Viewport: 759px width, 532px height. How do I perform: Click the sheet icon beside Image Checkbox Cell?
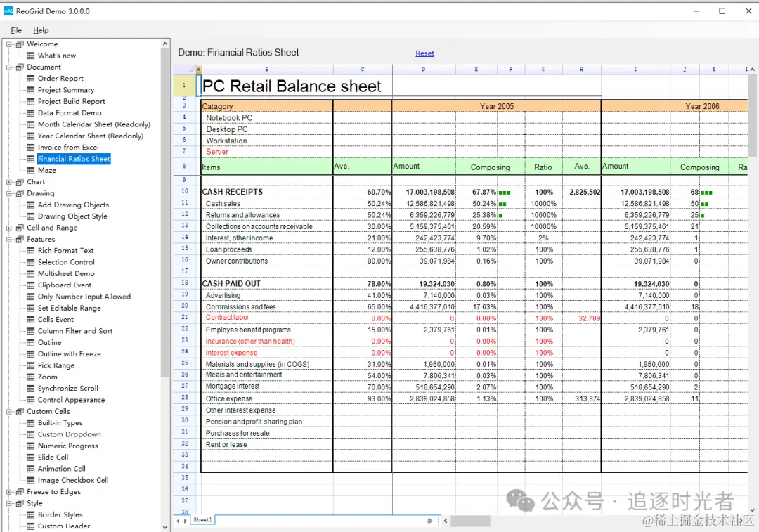click(x=30, y=480)
